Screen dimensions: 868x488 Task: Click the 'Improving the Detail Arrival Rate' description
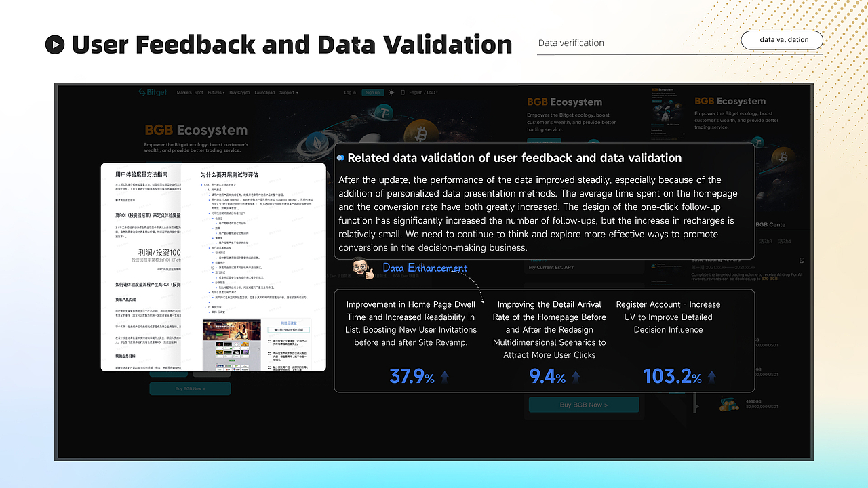[x=549, y=330]
